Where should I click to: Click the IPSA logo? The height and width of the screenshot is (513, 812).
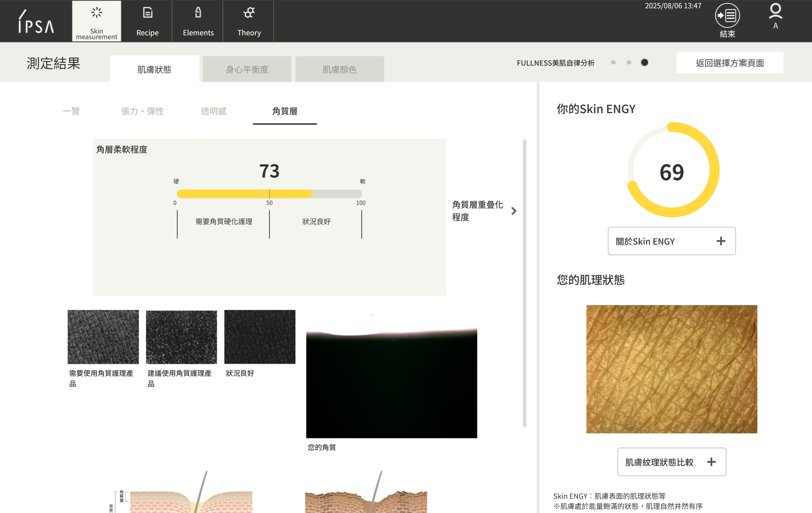pos(36,22)
